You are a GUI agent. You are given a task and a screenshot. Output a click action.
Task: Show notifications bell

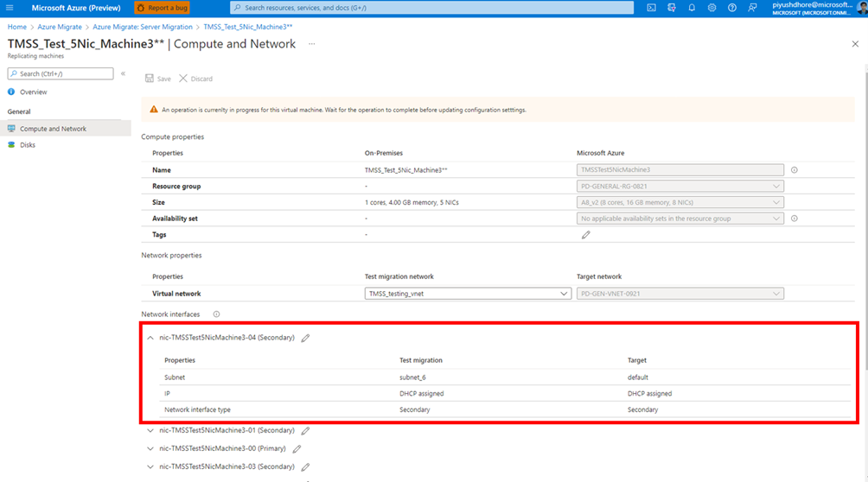[692, 8]
